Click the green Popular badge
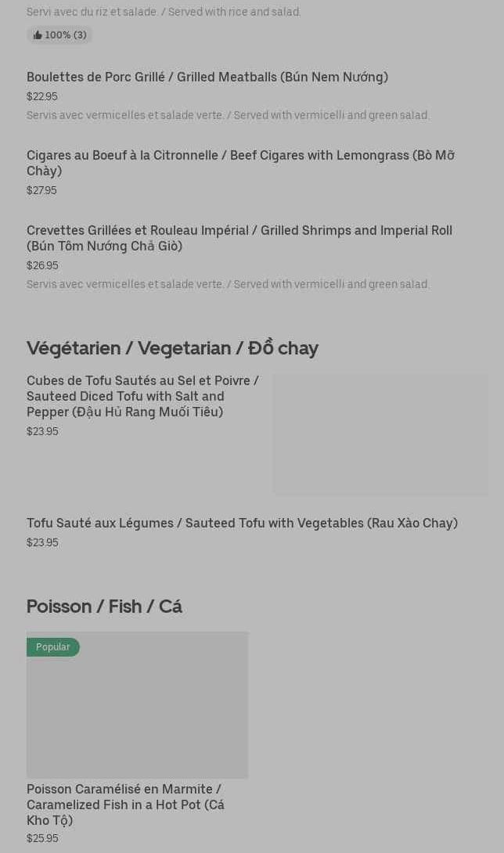The image size is (504, 853). [x=52, y=647]
